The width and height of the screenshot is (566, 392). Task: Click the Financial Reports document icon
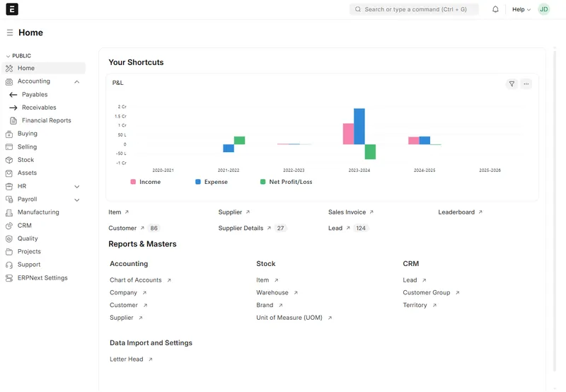pyautogui.click(x=13, y=120)
